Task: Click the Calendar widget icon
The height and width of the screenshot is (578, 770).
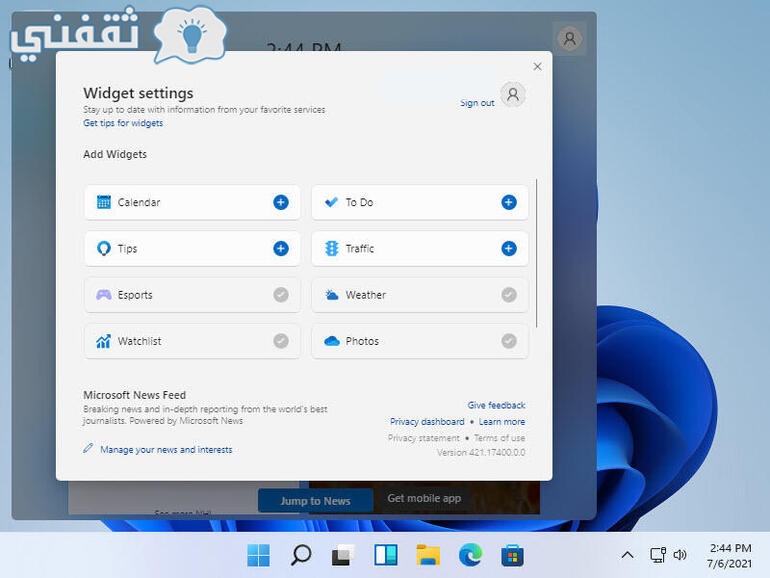Action: tap(104, 202)
